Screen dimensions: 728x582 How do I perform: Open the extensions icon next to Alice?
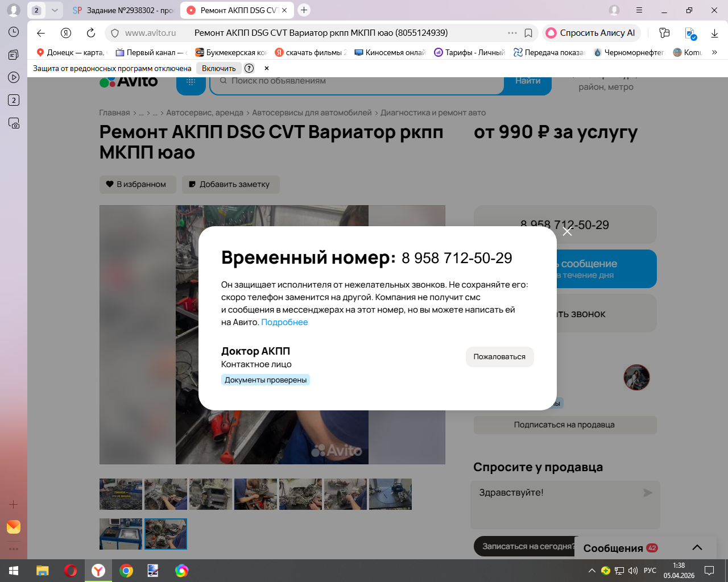[x=664, y=33]
